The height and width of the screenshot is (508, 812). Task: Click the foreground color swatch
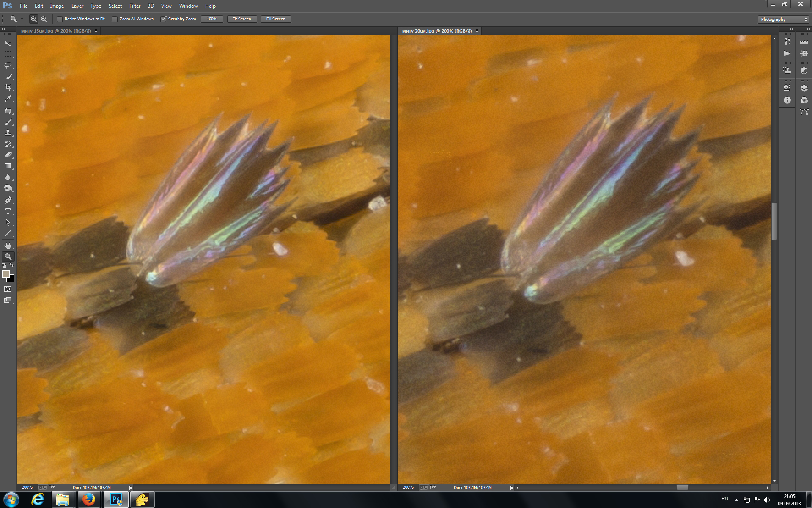[x=6, y=274]
